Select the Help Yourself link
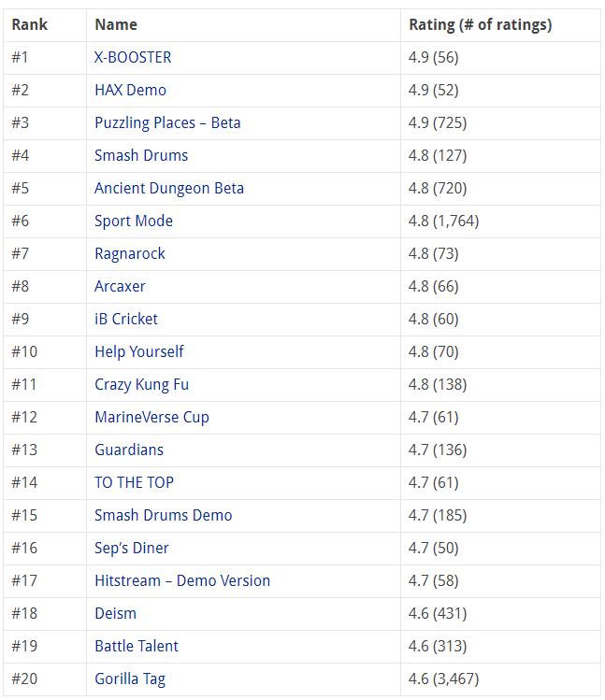 [x=139, y=351]
